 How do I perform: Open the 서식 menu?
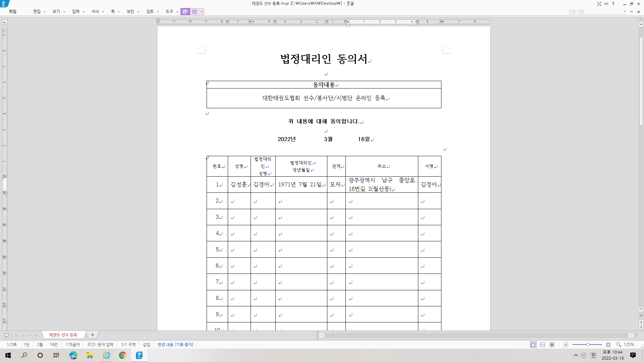(x=95, y=11)
